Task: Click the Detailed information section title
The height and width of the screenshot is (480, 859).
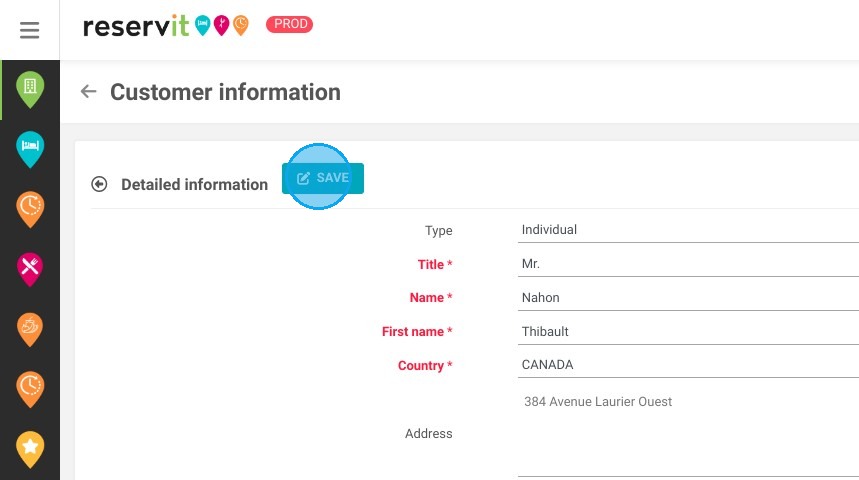Action: point(194,185)
